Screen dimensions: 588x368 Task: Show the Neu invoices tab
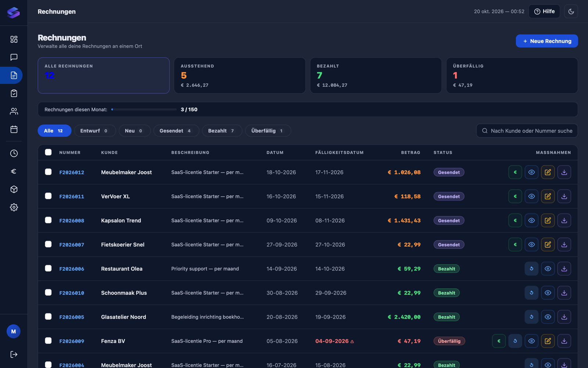[135, 131]
